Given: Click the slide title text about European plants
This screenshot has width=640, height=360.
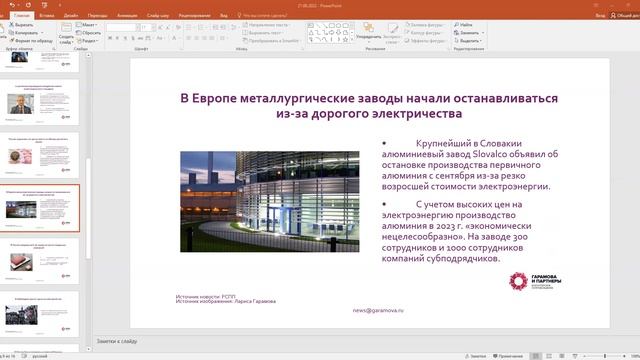Looking at the screenshot, I should (x=369, y=106).
